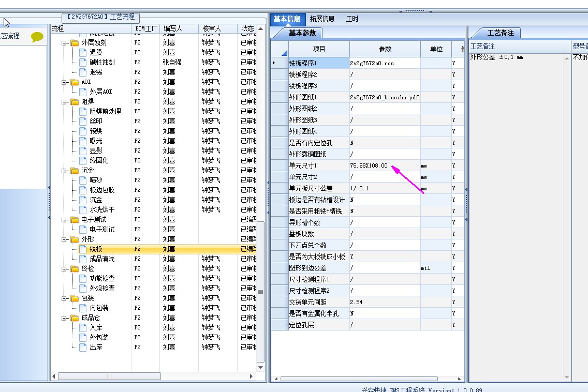
Task: Click the document icon beside 曝光
Action: click(83, 141)
